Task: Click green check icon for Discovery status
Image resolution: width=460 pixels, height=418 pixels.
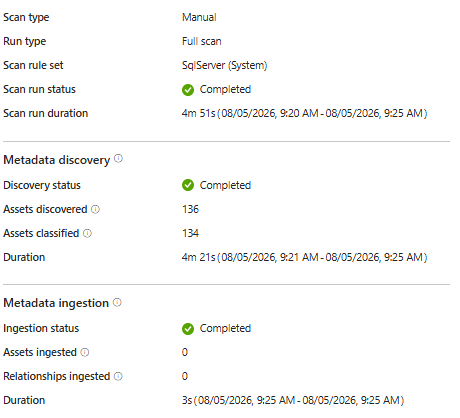Action: pyautogui.click(x=188, y=185)
